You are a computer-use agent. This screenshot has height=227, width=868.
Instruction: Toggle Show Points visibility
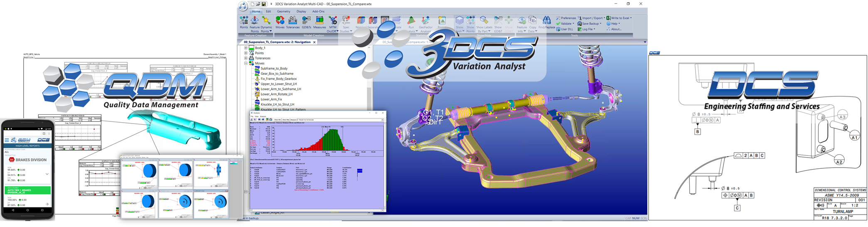point(470,24)
